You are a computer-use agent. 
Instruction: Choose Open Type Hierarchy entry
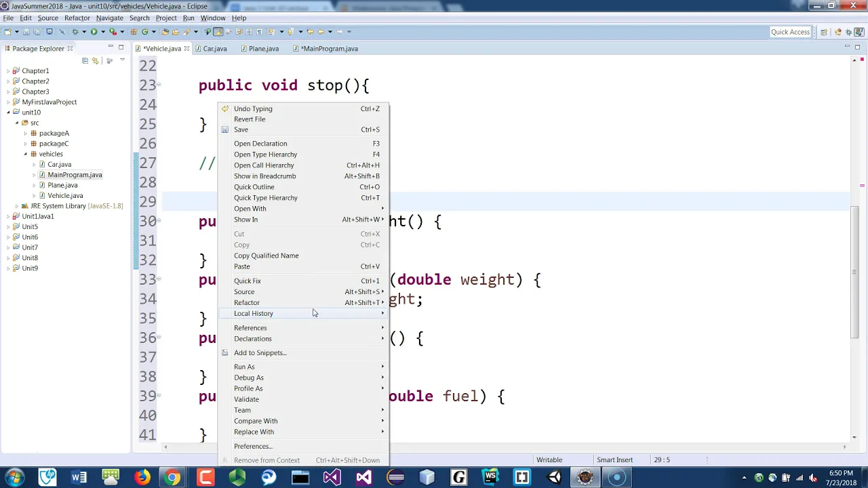(x=304, y=155)
